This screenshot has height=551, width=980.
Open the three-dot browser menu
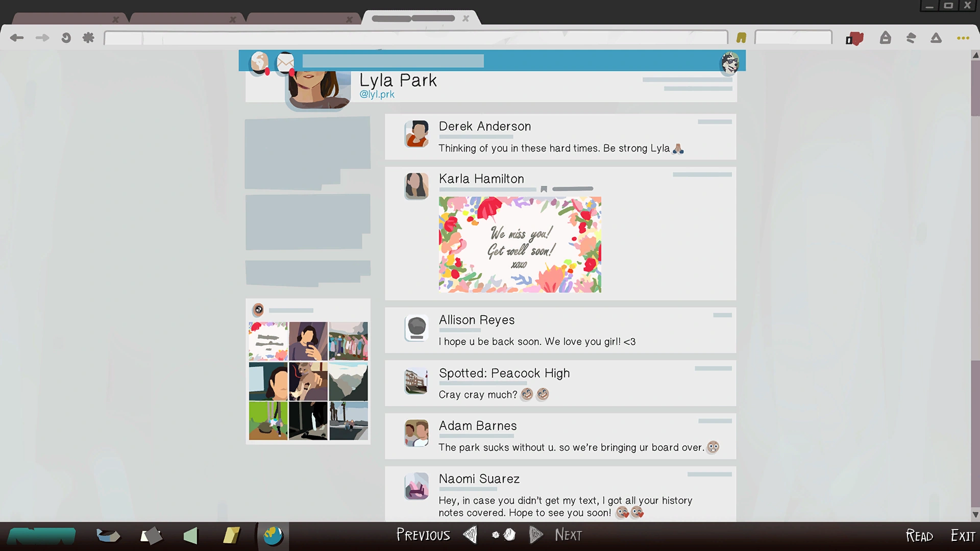tap(963, 38)
